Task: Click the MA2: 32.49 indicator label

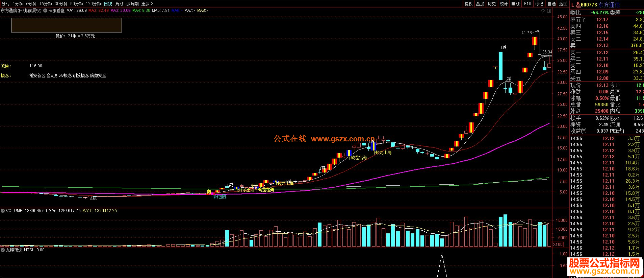Action: pos(99,10)
